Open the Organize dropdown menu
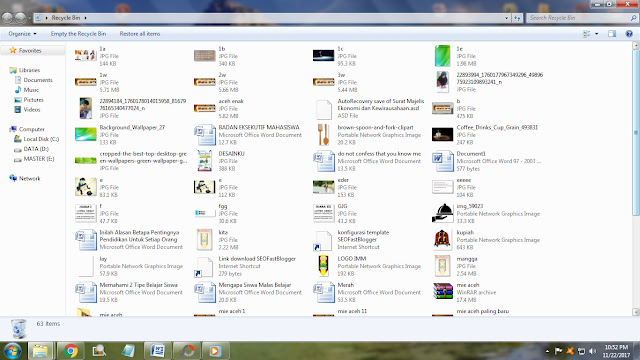This screenshot has width=640, height=360. pos(22,34)
